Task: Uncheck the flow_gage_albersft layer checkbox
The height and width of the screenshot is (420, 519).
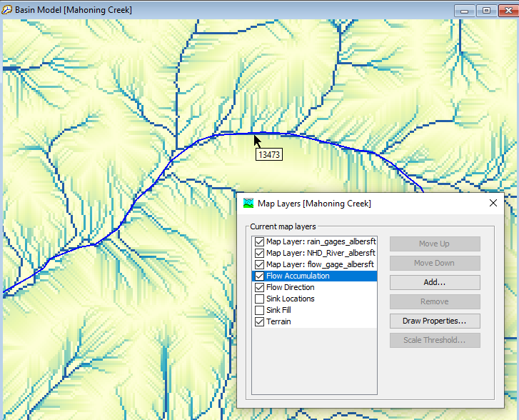Action: (260, 265)
